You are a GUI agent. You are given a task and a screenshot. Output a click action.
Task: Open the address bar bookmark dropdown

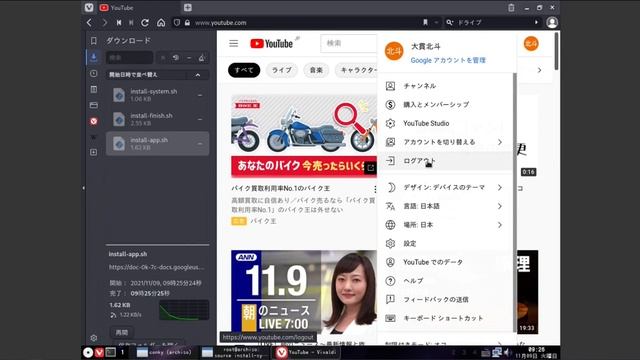pyautogui.click(x=436, y=22)
